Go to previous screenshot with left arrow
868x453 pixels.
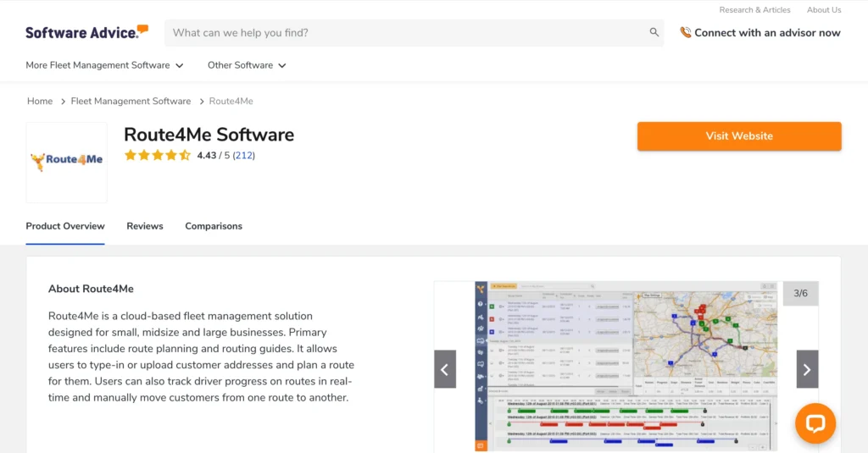[x=445, y=369]
